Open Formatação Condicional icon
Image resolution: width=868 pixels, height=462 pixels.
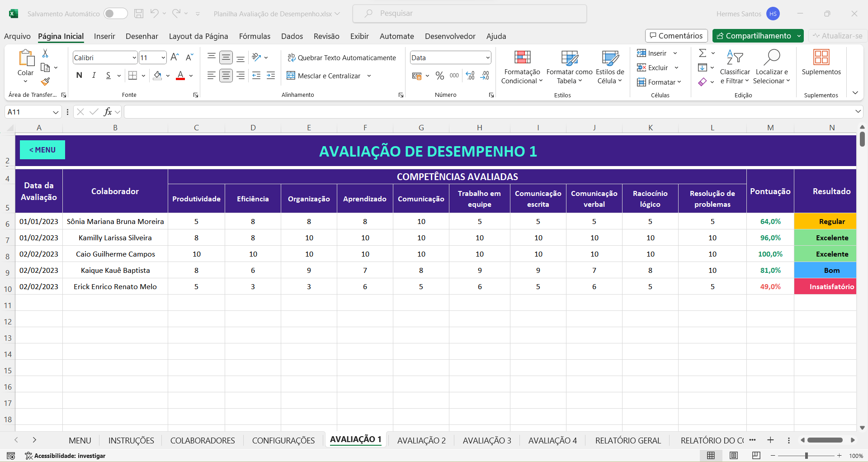point(522,57)
